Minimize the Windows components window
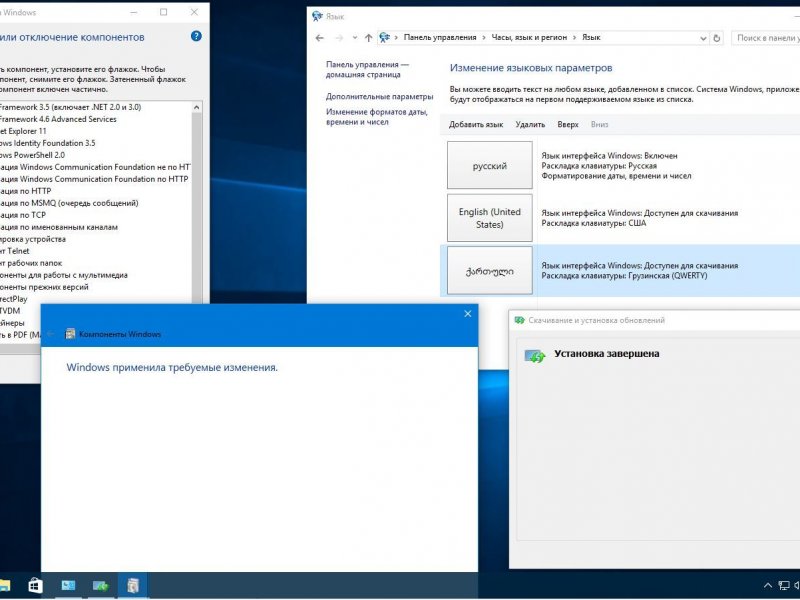This screenshot has height=600, width=800. (134, 12)
